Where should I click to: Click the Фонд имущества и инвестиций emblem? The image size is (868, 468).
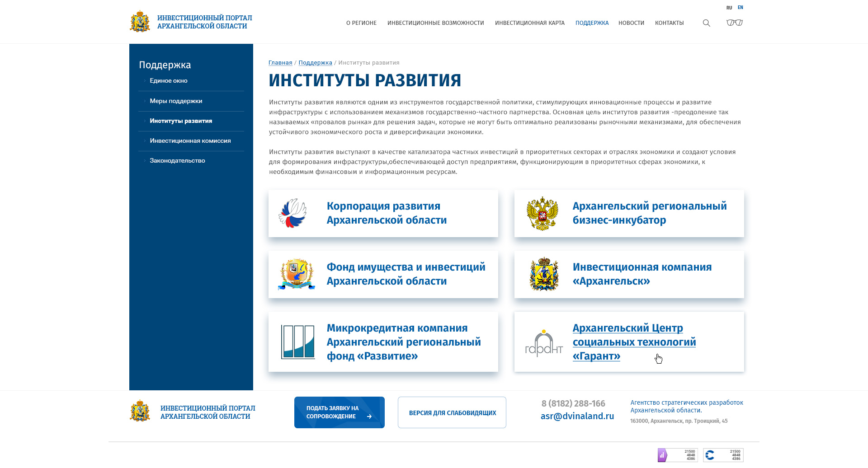click(x=296, y=274)
